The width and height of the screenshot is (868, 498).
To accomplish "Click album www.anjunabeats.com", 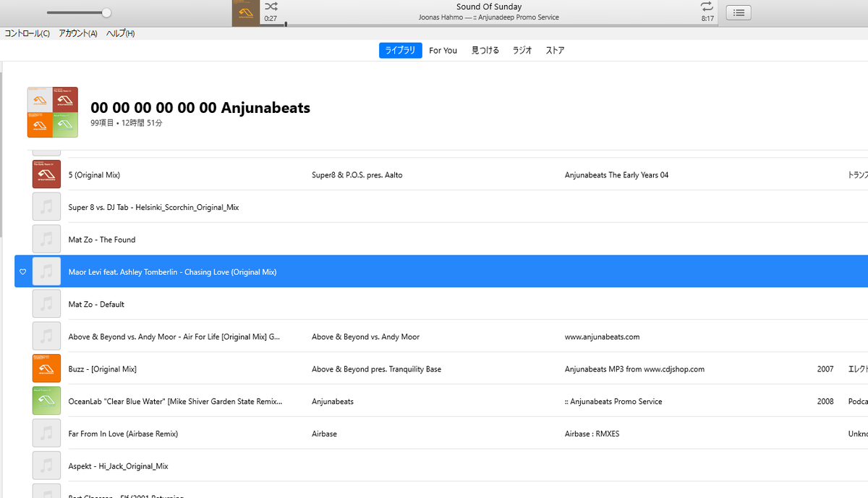I will [602, 337].
